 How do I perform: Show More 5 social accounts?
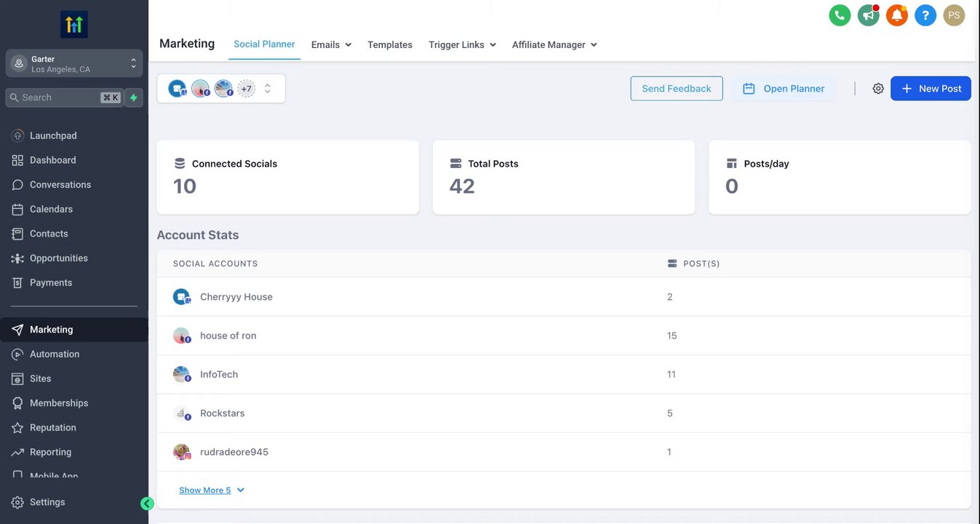pyautogui.click(x=212, y=491)
